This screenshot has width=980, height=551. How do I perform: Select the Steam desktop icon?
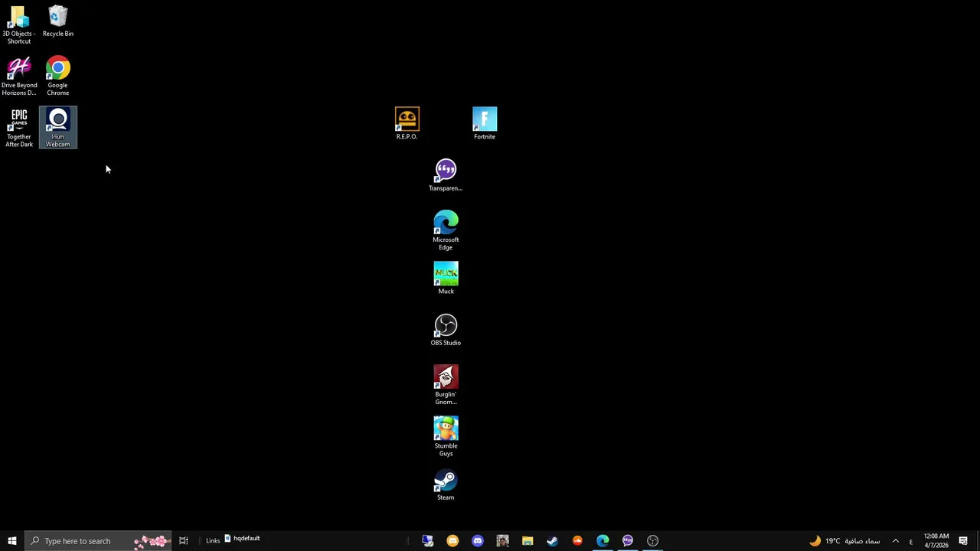[446, 484]
